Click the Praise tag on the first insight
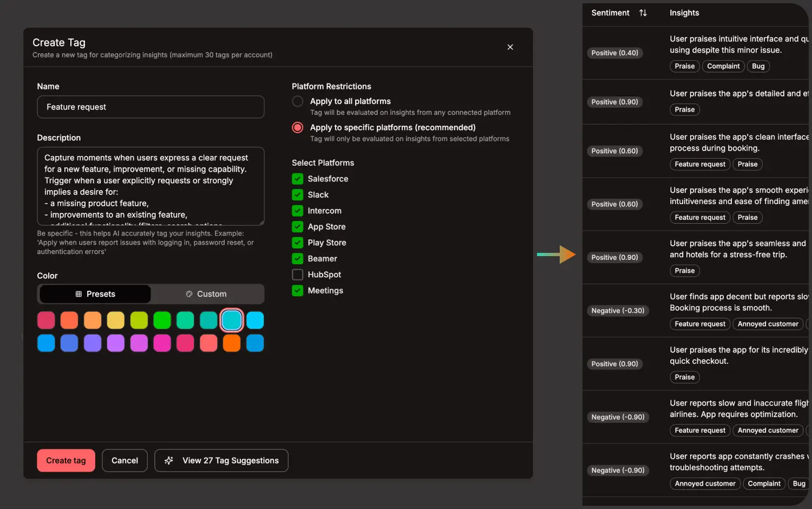The image size is (812, 509). [x=684, y=66]
